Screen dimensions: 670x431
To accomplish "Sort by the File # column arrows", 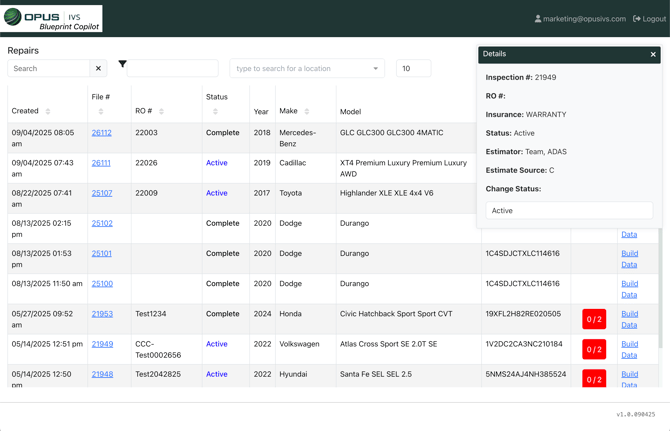I will [x=101, y=112].
